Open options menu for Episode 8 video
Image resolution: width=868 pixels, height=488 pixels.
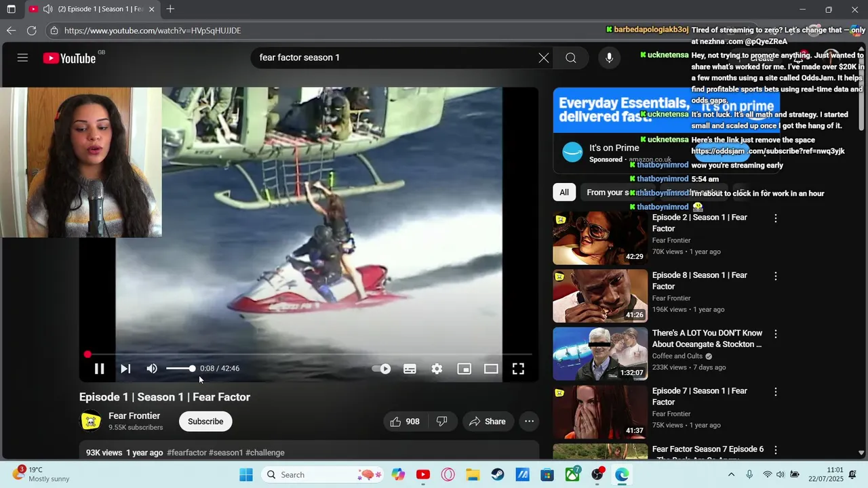[776, 277]
